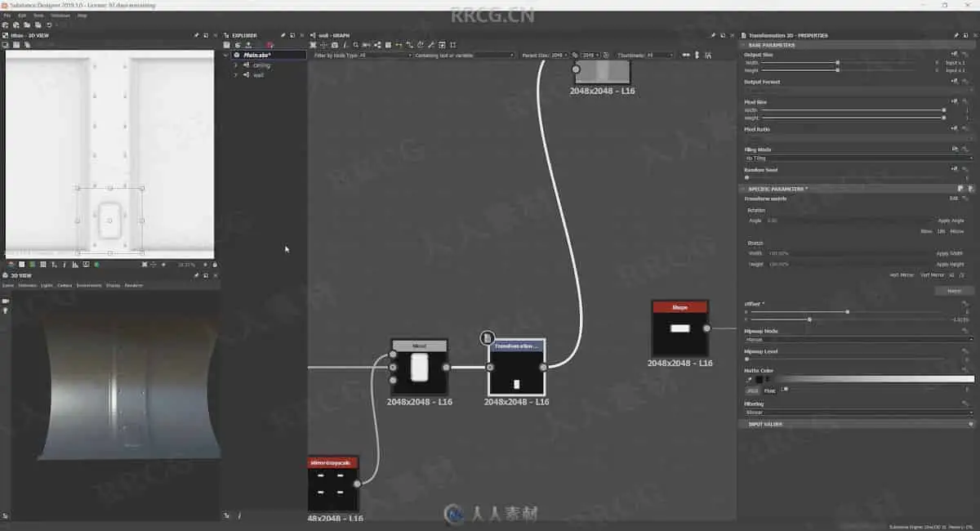Select the Transformation 2D node
Viewport: 980px width, 531px height.
tap(516, 367)
